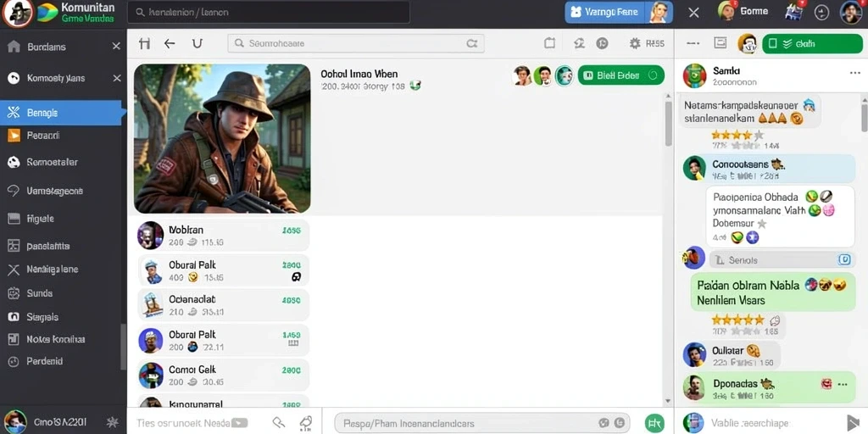Screen dimensions: 868x434
Task: Open Pecandi in the left sidebar
Action: click(63, 136)
